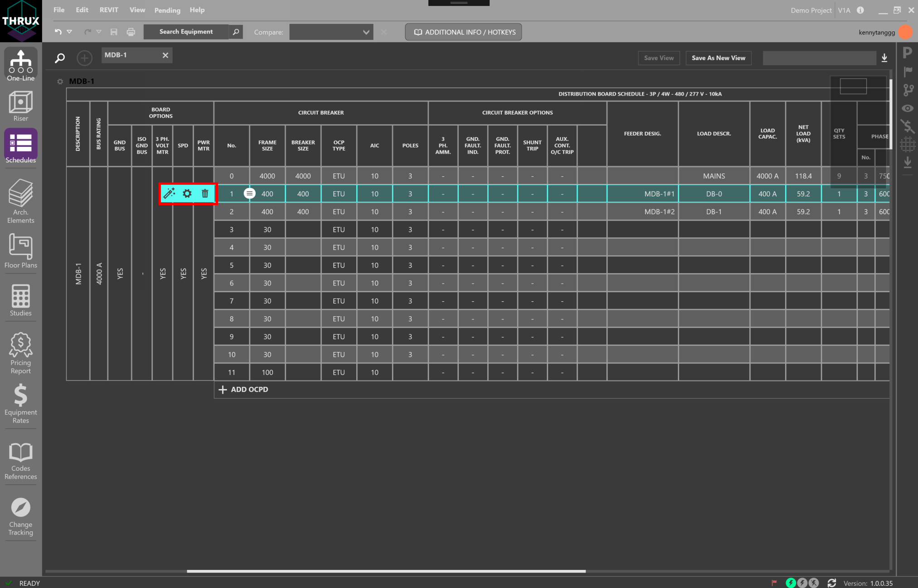Viewport: 918px width, 588px height.
Task: Enable the green lightning bolt status toggle
Action: coord(791,583)
